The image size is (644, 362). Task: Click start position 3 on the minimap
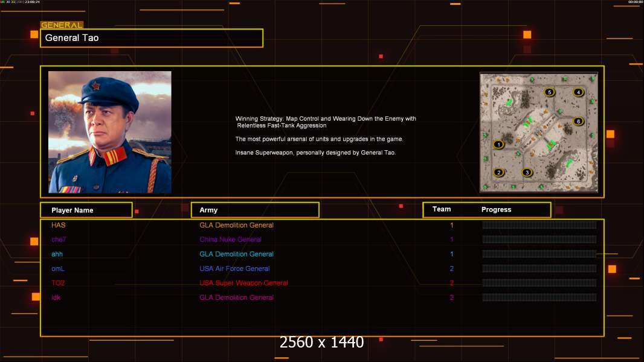point(527,172)
